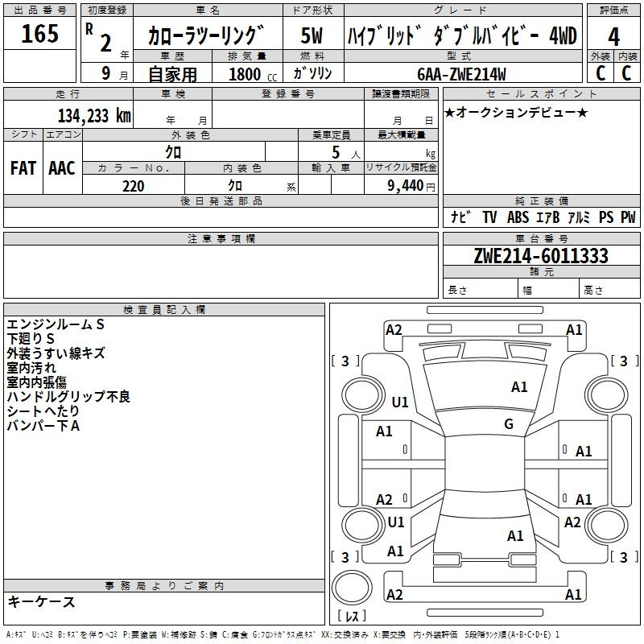The width and height of the screenshot is (644, 644).
Task: Click the lot number 165
Action: (x=40, y=35)
